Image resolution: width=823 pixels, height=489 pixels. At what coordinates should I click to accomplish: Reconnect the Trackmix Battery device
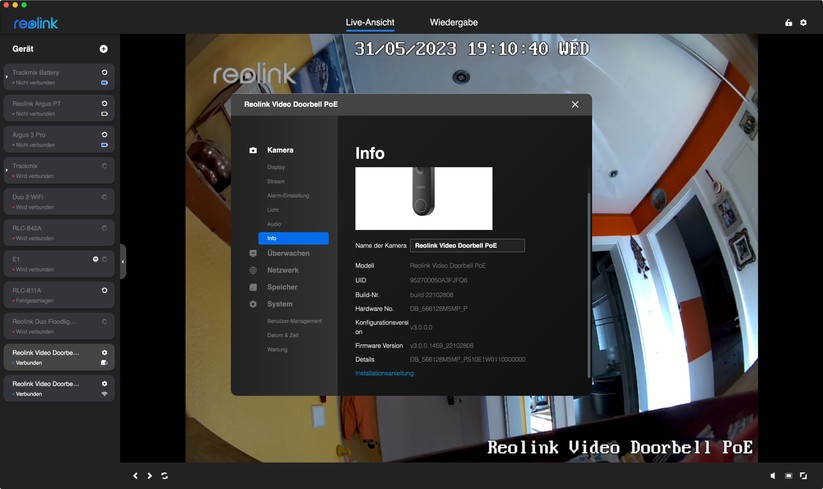click(104, 72)
